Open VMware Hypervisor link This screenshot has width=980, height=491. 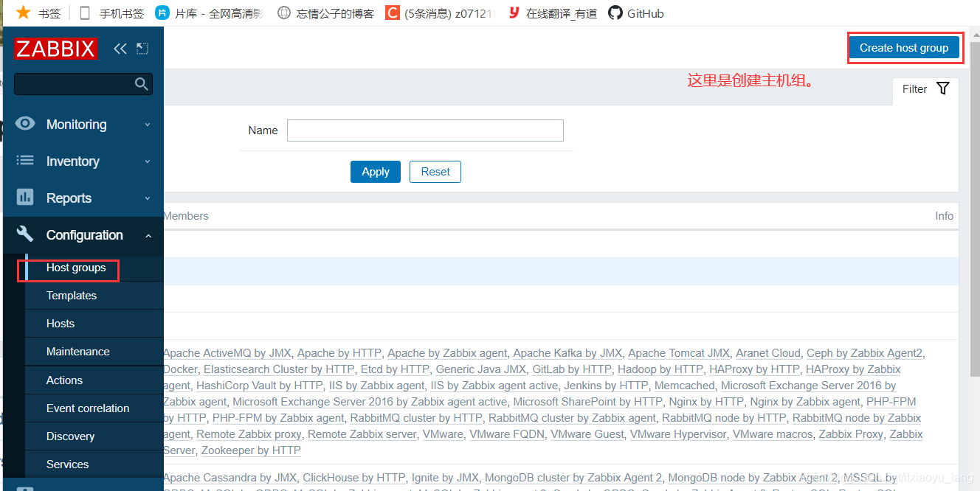[x=678, y=434]
